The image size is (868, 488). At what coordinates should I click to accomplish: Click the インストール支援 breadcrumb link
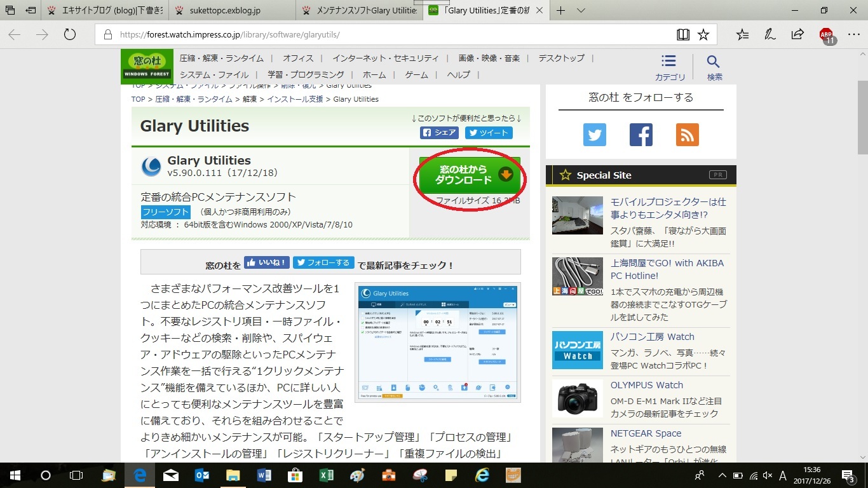point(295,99)
